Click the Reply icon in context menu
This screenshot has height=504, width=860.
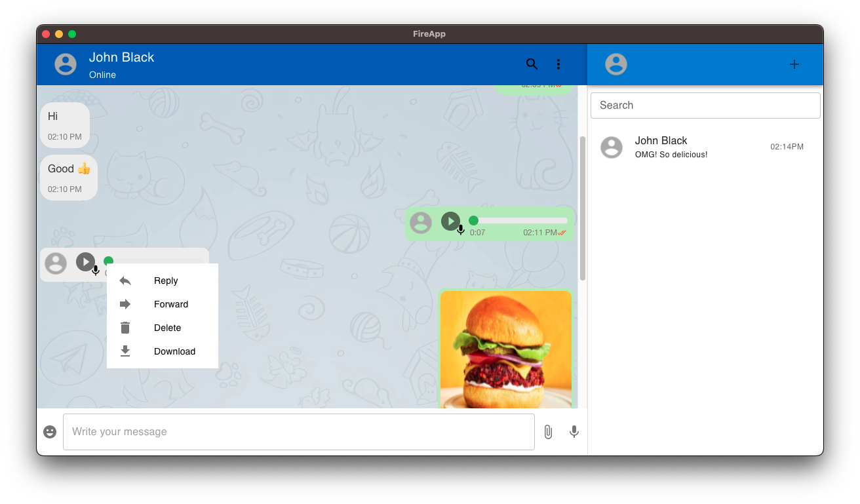pos(125,281)
